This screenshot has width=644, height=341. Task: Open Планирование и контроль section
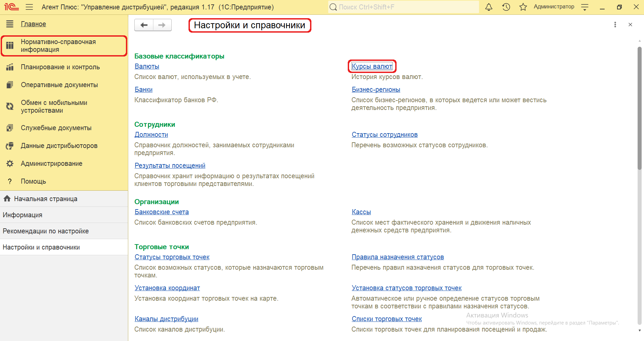click(60, 67)
